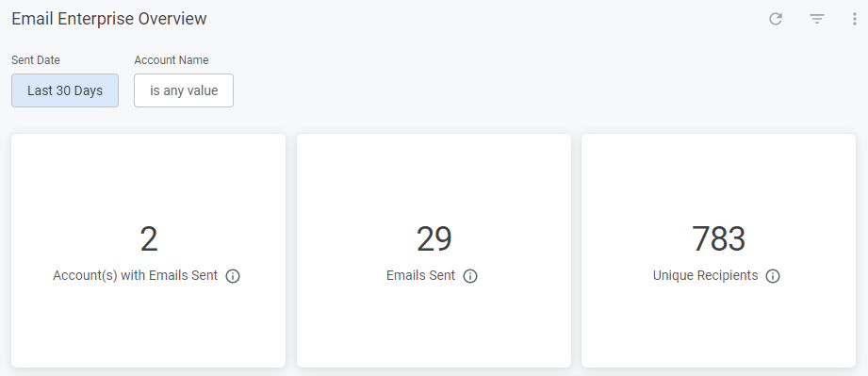
Task: Click the Unique Recipients tile label
Action: click(705, 275)
